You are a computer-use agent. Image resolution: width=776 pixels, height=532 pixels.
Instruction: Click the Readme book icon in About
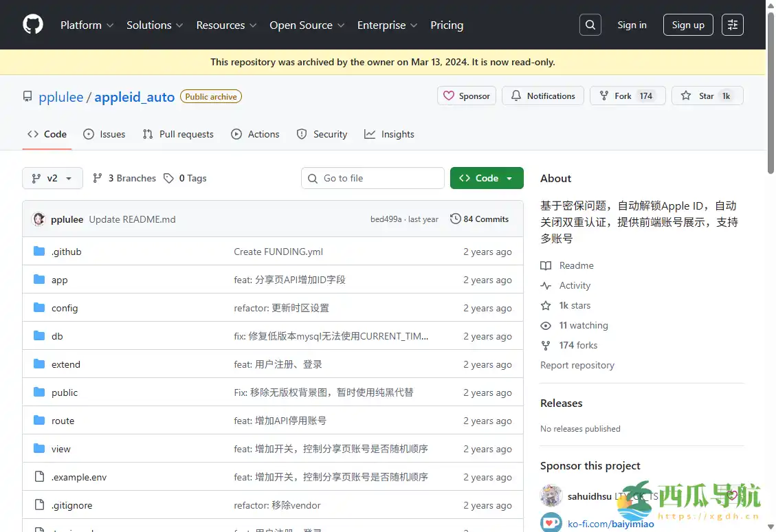coord(545,265)
